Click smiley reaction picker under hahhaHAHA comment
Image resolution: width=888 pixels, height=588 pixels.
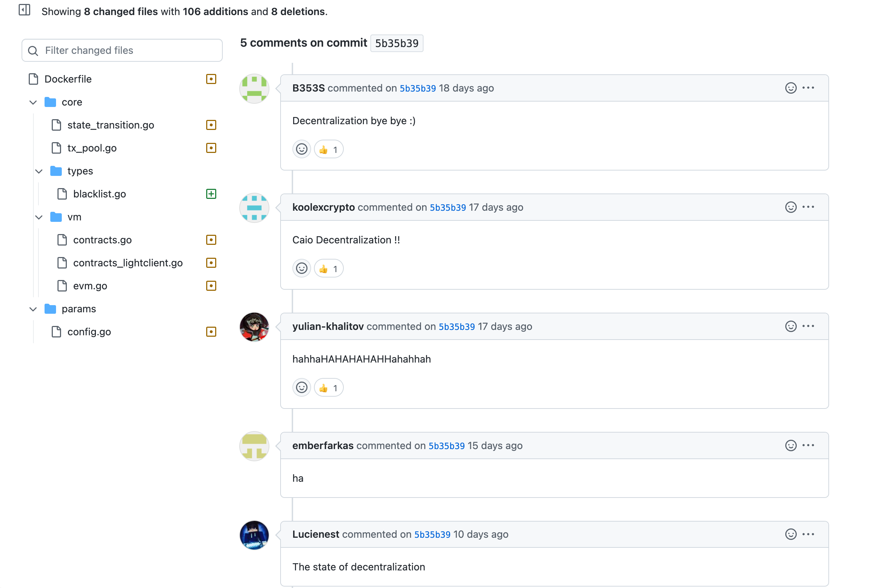(x=302, y=388)
